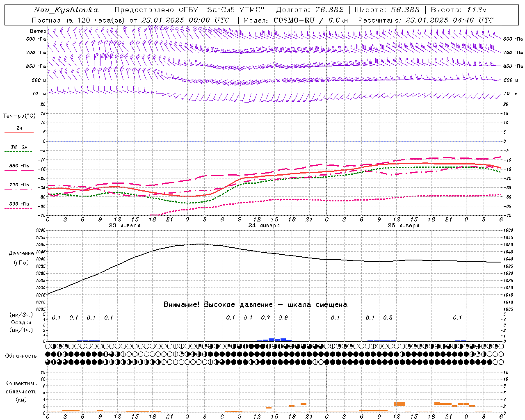This screenshot has width=525, height=420.
Task: Click the Облачность cloudiness label
Action: (21, 356)
